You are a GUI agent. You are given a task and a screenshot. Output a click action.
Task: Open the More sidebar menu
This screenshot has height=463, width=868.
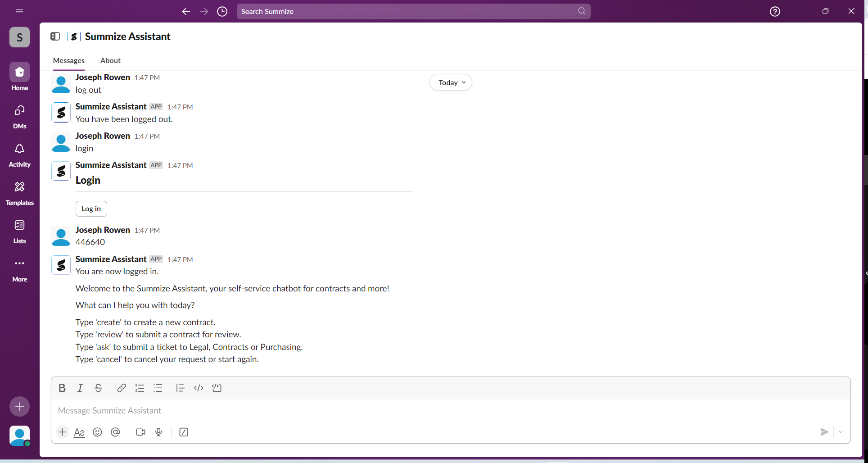click(20, 270)
